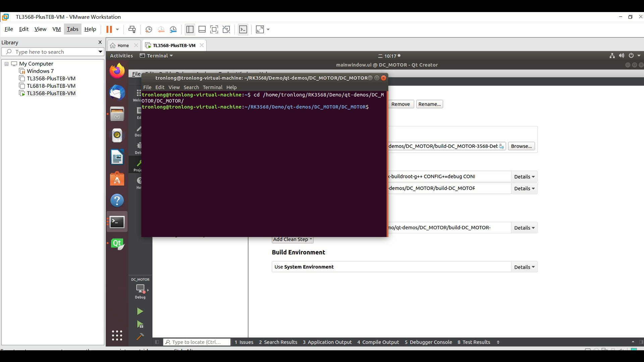This screenshot has width=644, height=362.
Task: Click the Qt Creator run button
Action: (140, 312)
